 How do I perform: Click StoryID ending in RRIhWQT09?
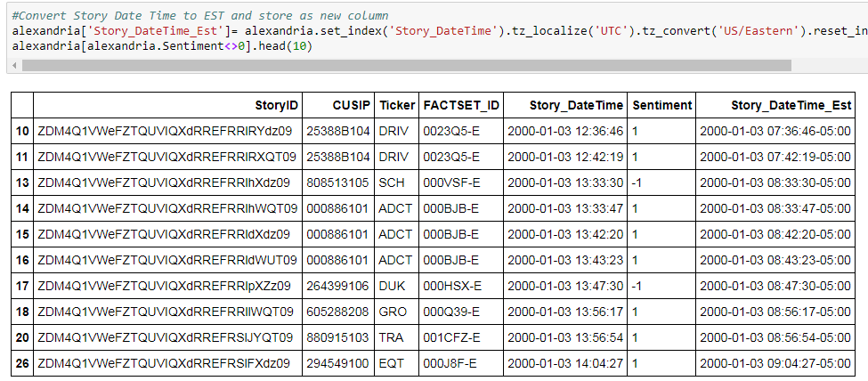(167, 209)
